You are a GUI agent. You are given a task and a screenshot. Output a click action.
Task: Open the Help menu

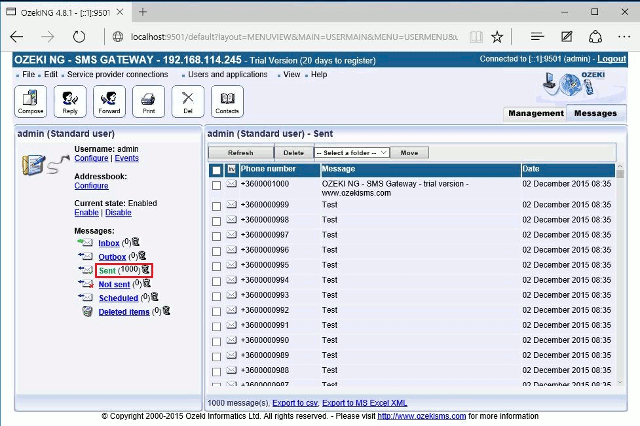[319, 74]
